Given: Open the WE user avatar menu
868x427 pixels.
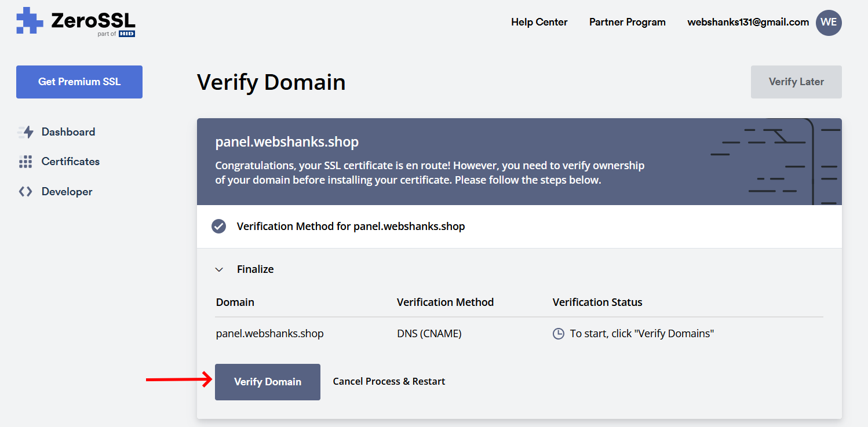Looking at the screenshot, I should (x=829, y=23).
